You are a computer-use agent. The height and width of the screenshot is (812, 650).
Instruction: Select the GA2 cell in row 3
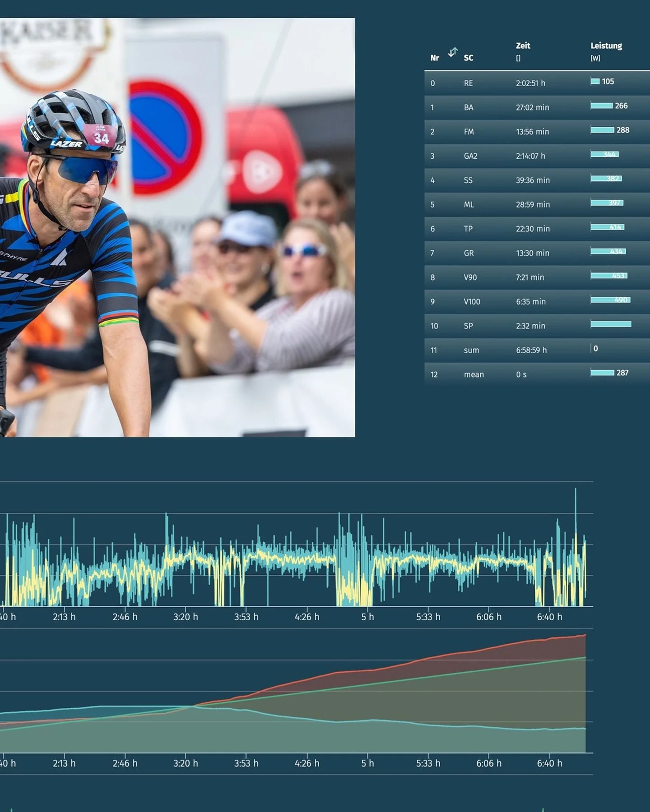click(470, 156)
